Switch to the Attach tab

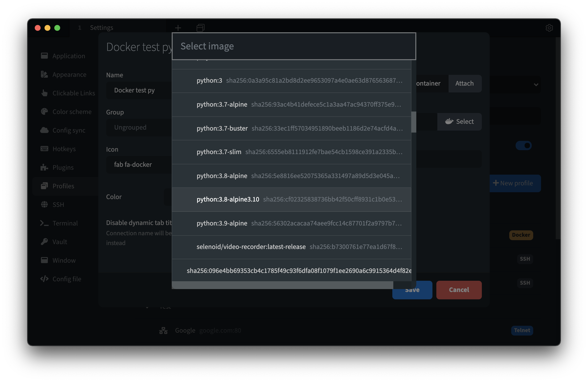464,83
